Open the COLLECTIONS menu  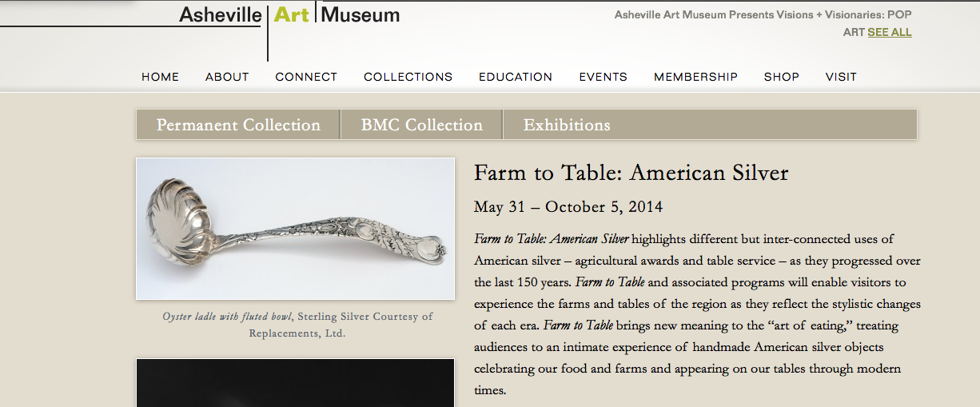[x=408, y=77]
